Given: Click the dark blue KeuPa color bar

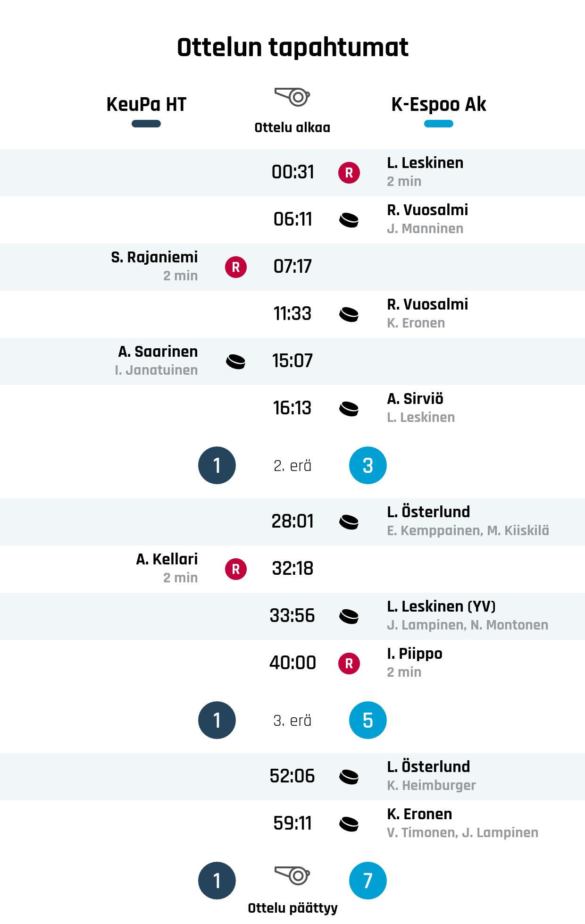Looking at the screenshot, I should click(x=146, y=124).
